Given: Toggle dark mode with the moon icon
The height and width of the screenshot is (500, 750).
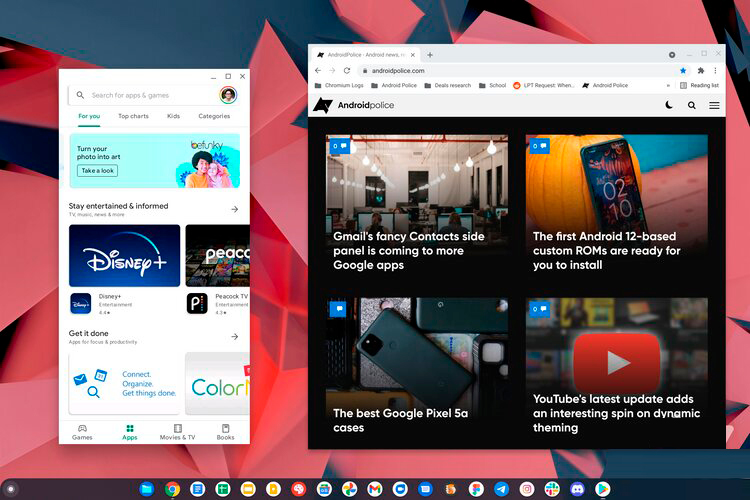Looking at the screenshot, I should point(669,105).
